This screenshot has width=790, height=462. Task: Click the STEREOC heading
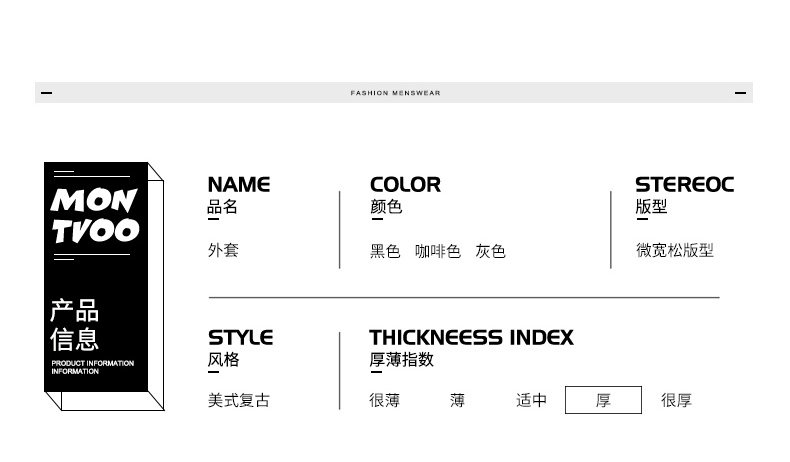point(684,185)
